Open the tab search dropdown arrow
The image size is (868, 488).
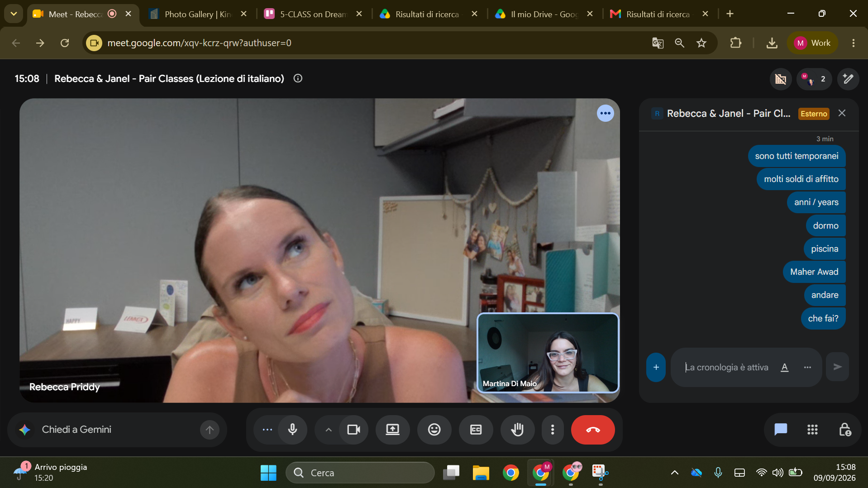pos(14,14)
